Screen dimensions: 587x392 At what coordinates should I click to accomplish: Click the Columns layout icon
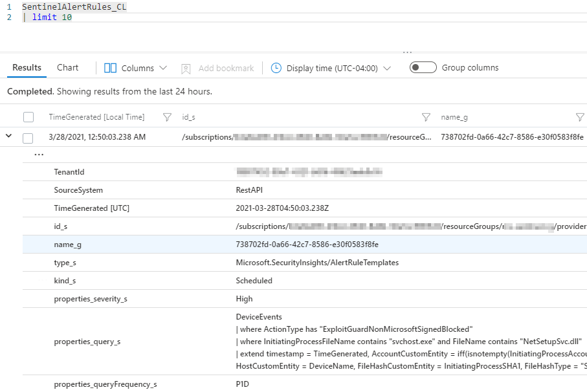pos(110,68)
